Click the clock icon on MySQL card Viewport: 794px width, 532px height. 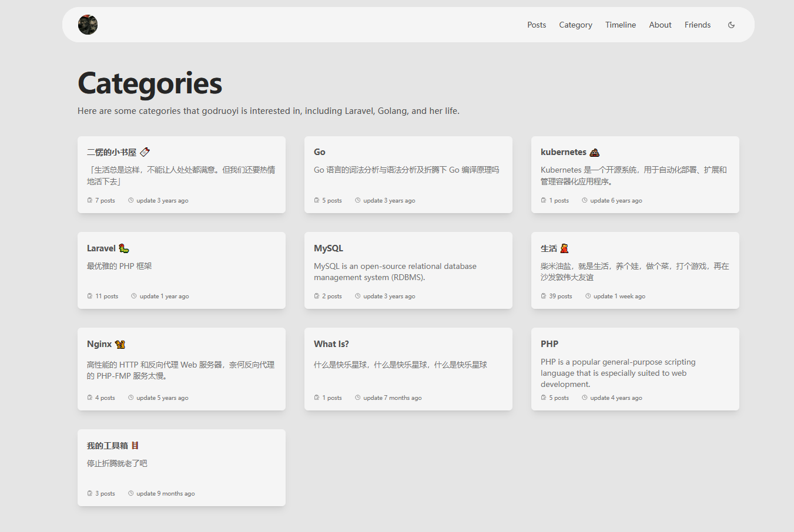[x=357, y=295]
